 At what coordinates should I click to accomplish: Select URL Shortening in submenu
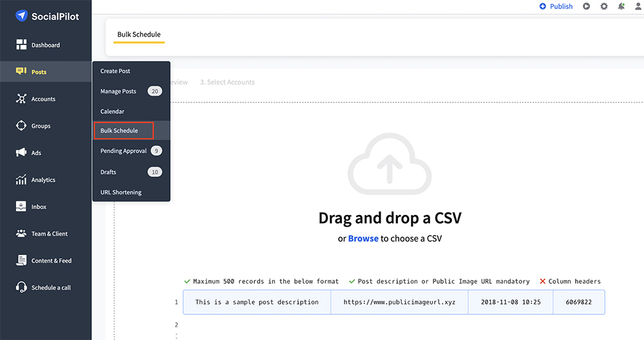coord(121,192)
